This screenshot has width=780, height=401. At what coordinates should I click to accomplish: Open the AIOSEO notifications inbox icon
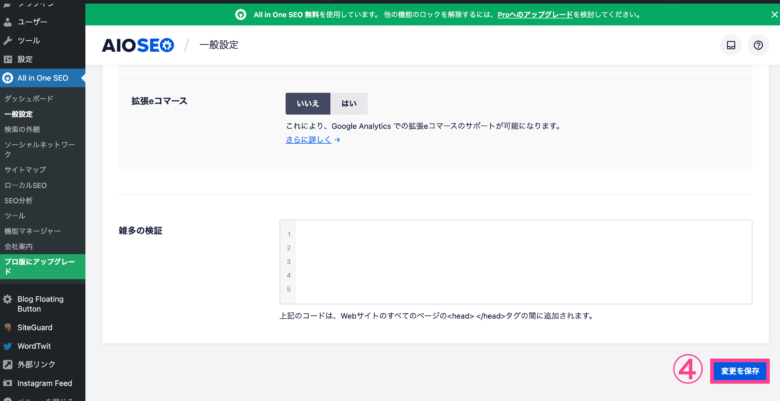pos(731,45)
